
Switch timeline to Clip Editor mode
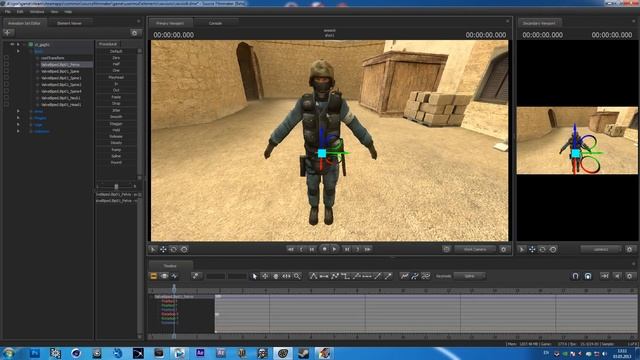click(x=153, y=276)
